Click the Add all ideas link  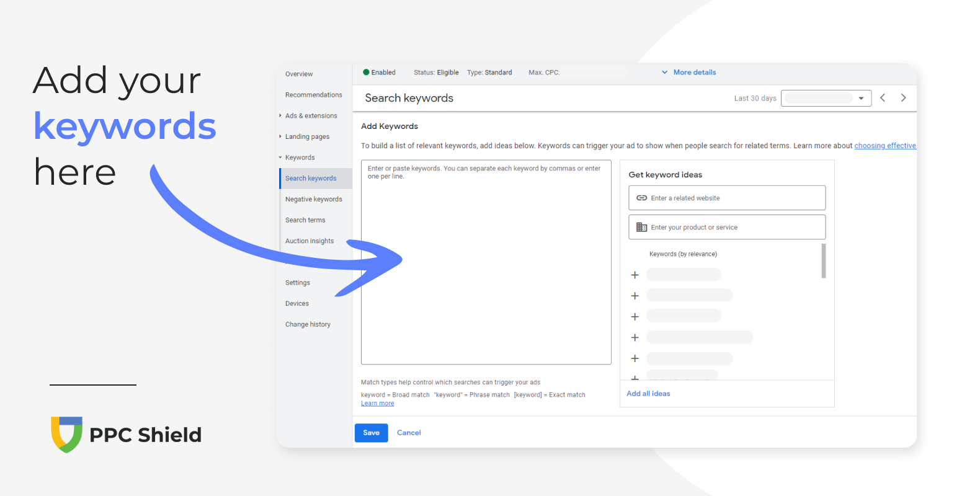[x=648, y=394]
